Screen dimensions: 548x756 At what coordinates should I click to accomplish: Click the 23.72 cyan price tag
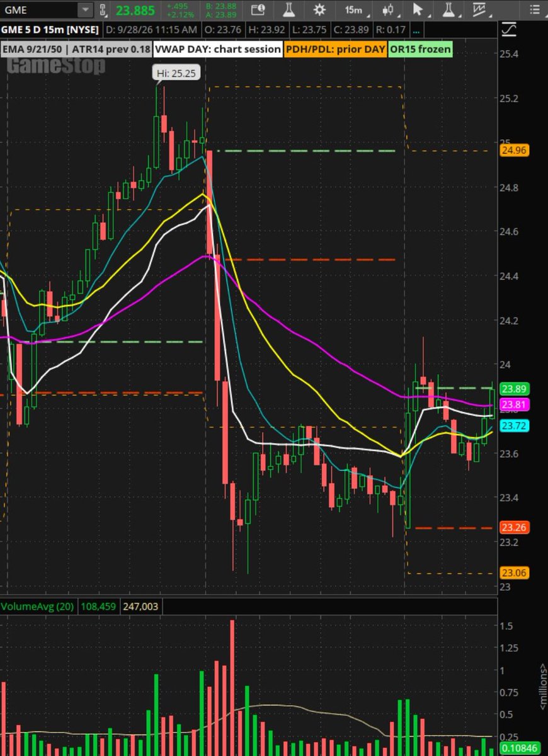[x=515, y=426]
